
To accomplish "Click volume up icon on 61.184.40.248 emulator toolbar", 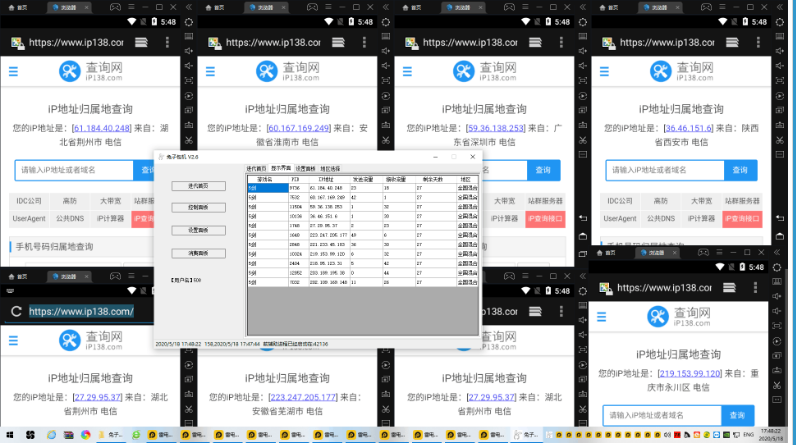I will 189,51.
